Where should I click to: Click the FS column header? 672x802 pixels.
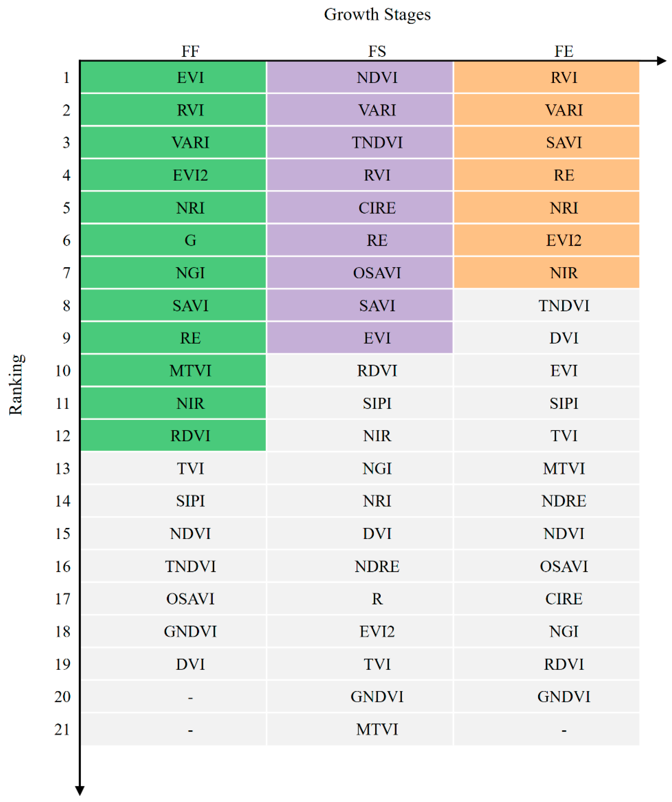click(x=377, y=51)
